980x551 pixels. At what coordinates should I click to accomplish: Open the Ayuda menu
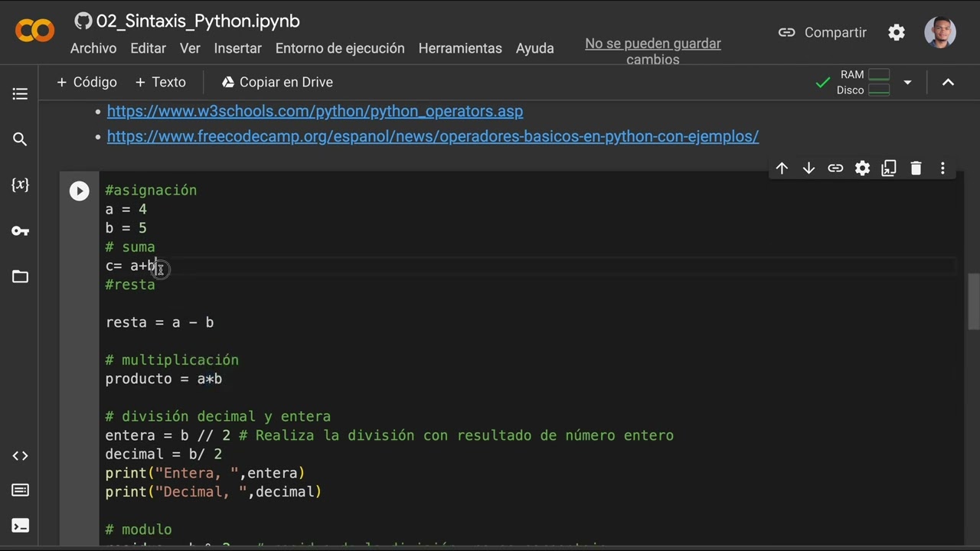[x=534, y=48]
